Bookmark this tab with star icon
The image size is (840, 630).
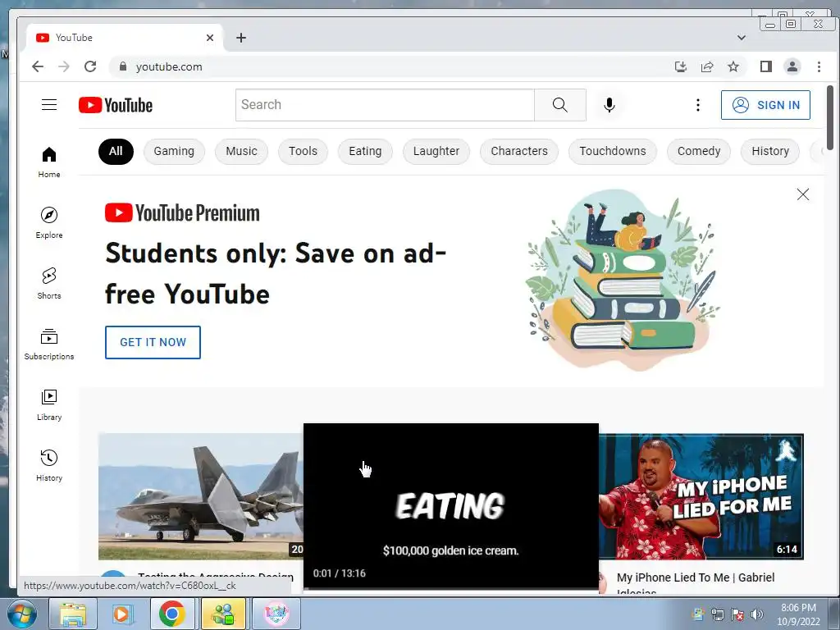coord(733,66)
